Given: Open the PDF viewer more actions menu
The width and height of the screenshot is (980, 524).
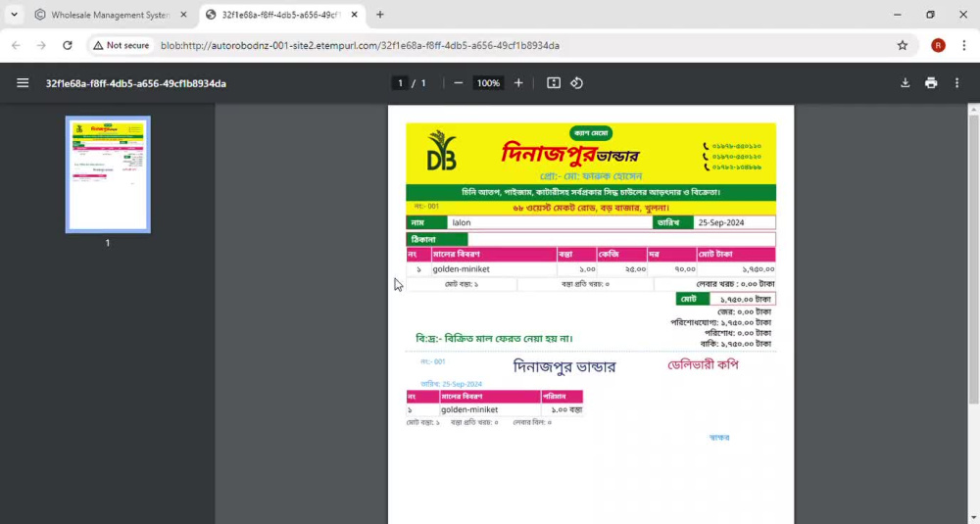Looking at the screenshot, I should (956, 83).
